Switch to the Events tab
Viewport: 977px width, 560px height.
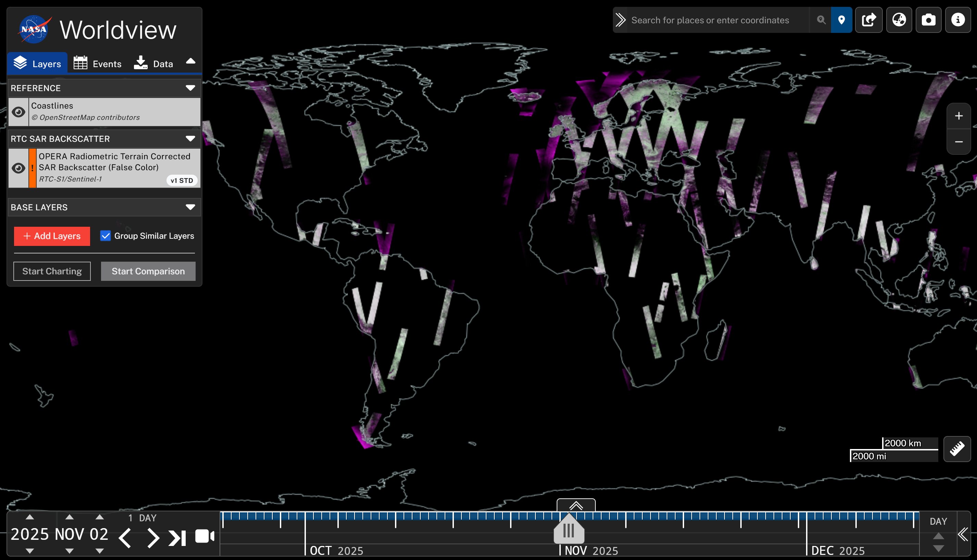pyautogui.click(x=98, y=63)
